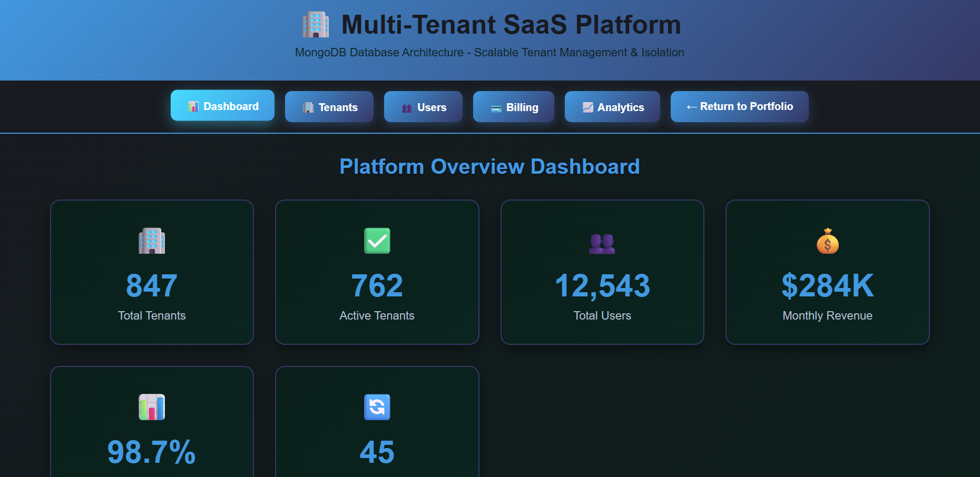Viewport: 980px width, 477px height.
Task: Click the 847 Total Tenants stat value
Action: (152, 285)
